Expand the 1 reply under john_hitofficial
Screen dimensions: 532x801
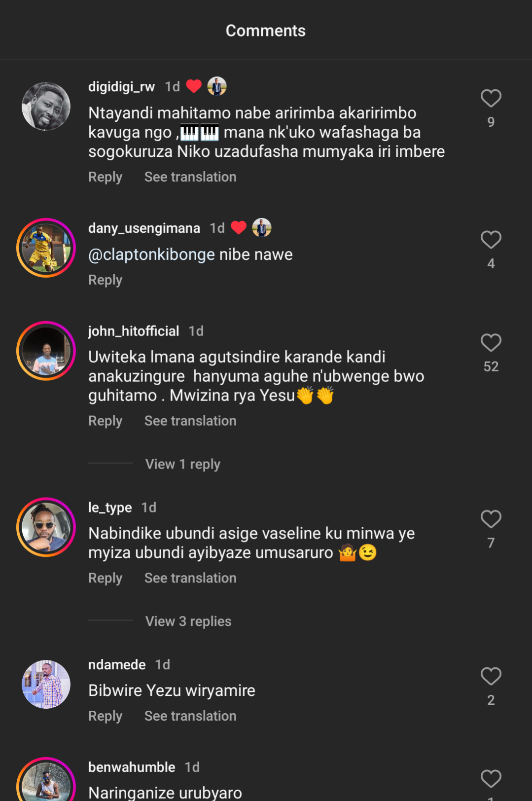182,464
